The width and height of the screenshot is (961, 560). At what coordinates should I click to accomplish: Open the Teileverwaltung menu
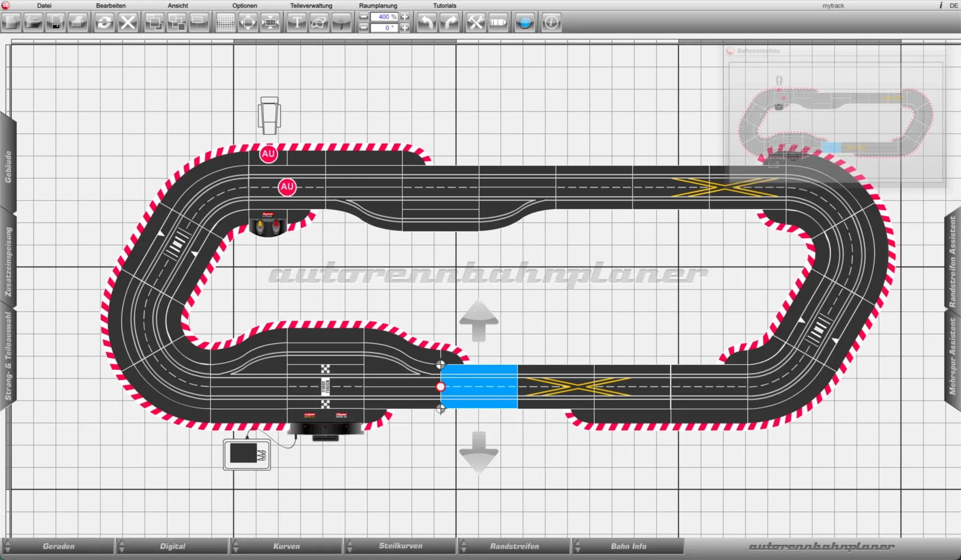point(311,6)
